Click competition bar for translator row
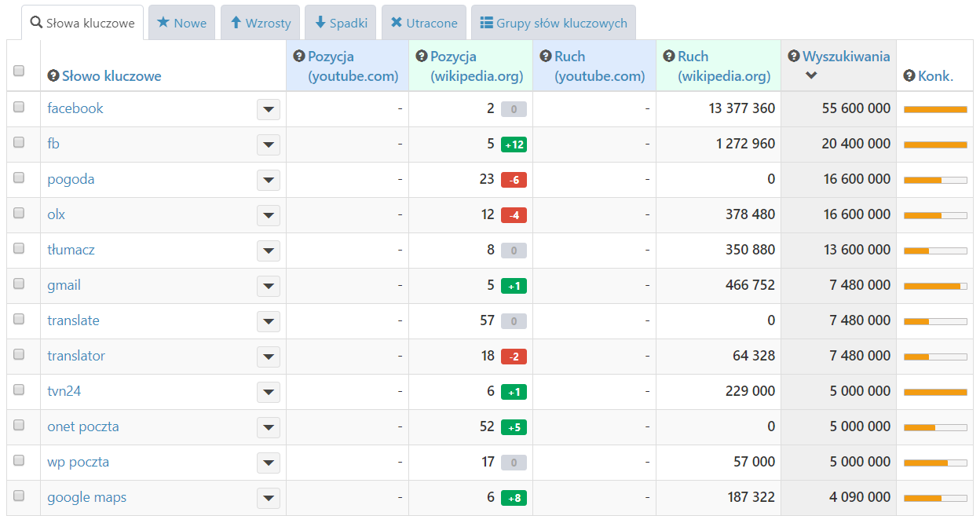Image resolution: width=980 pixels, height=516 pixels. point(934,357)
